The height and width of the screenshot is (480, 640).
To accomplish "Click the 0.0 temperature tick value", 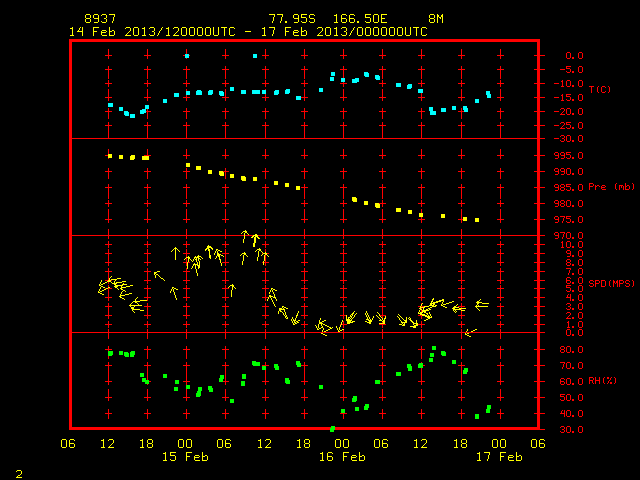I will click(574, 56).
